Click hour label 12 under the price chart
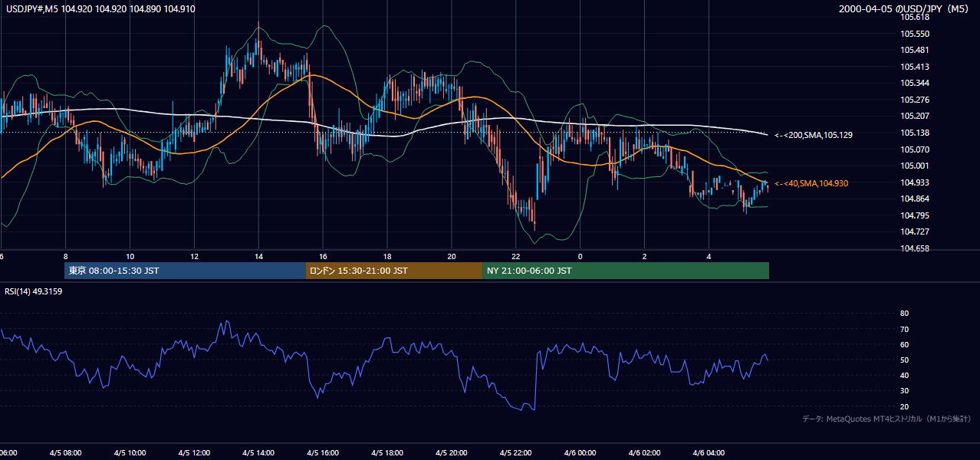This screenshot has height=460, width=980. [194, 256]
